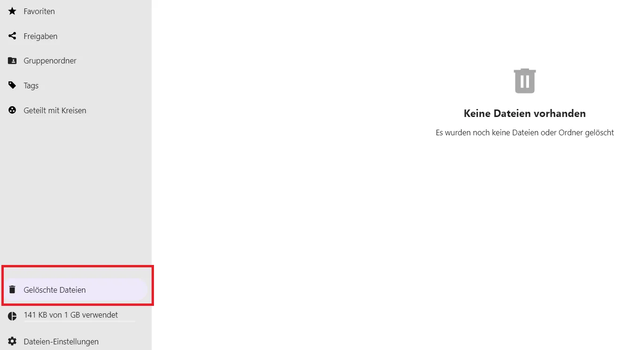Click the Gruppenordner folder icon

click(x=12, y=61)
